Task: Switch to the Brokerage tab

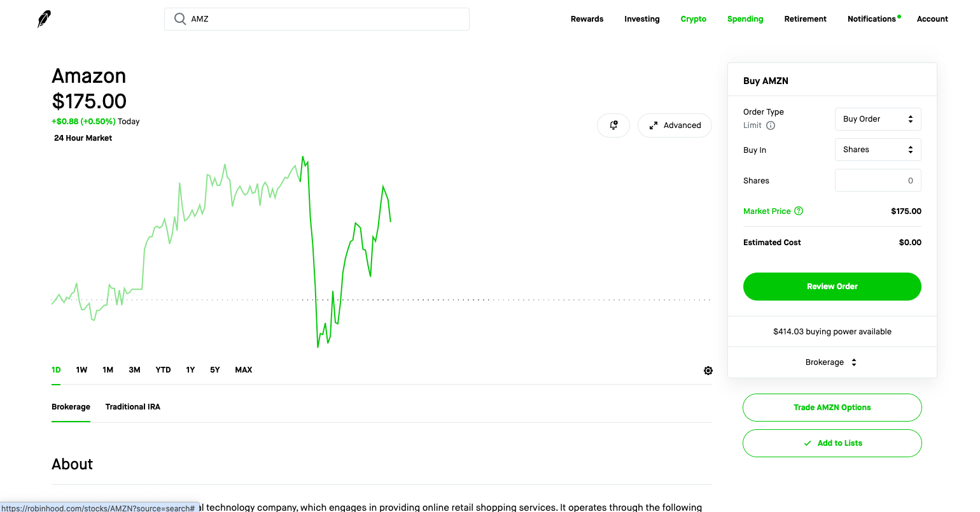Action: pos(71,407)
